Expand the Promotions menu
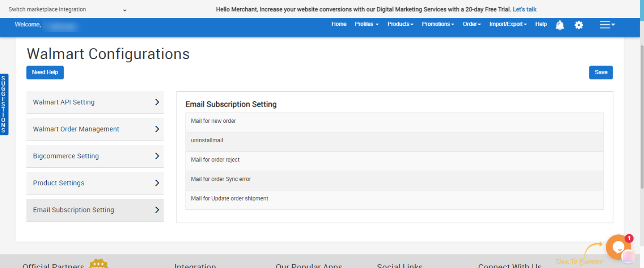Viewport: 644px width, 268px height. click(438, 24)
